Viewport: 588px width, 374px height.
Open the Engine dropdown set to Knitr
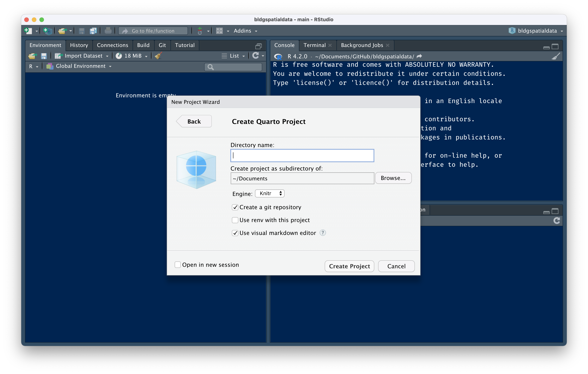pos(270,193)
